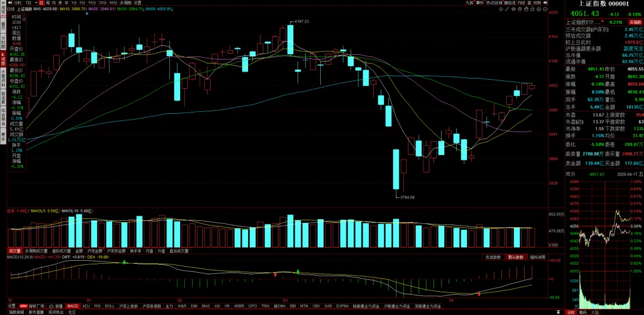Click 优选参数 in the MACD panel

[493, 257]
